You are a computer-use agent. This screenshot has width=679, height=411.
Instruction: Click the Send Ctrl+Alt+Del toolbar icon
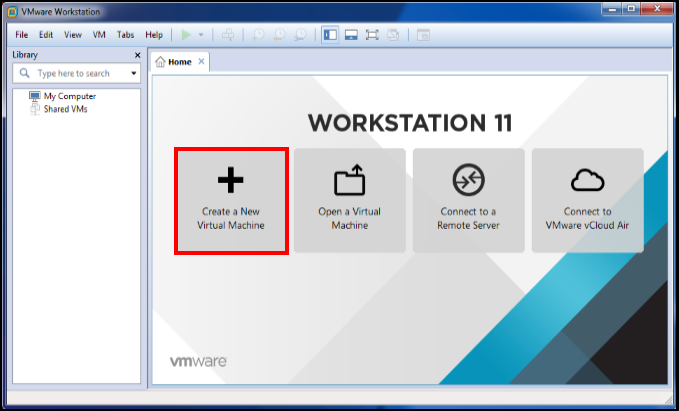click(228, 35)
